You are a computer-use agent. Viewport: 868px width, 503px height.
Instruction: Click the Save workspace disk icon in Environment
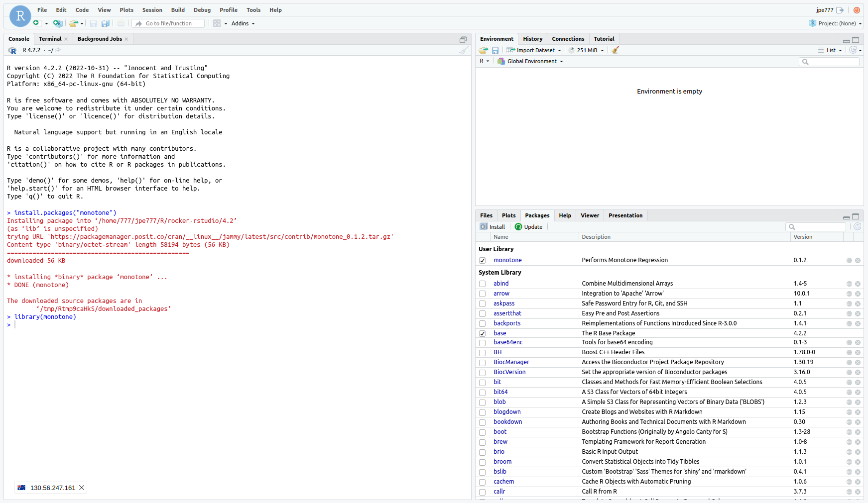[x=495, y=50]
